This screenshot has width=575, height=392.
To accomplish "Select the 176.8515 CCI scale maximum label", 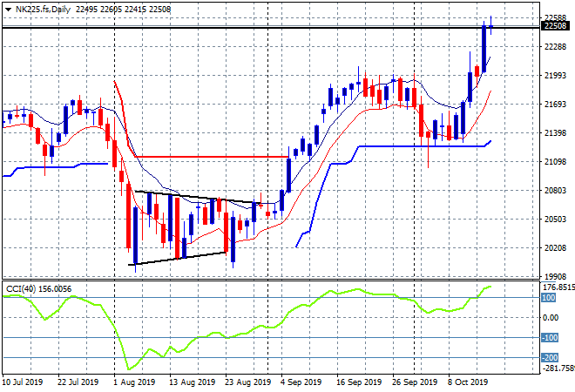I will (558, 287).
